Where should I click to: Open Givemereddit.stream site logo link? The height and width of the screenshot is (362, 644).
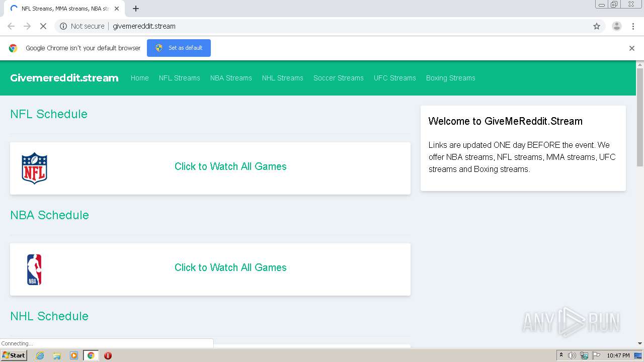[64, 78]
